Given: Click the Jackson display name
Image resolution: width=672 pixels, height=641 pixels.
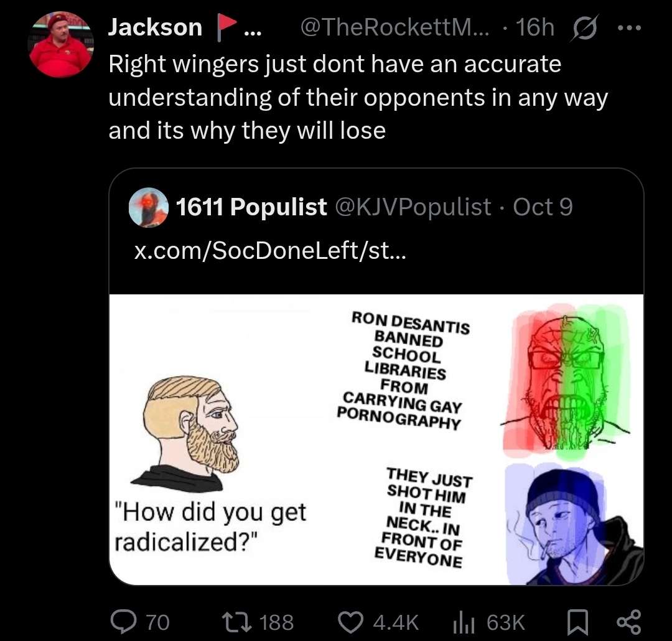Looking at the screenshot, I should (155, 27).
